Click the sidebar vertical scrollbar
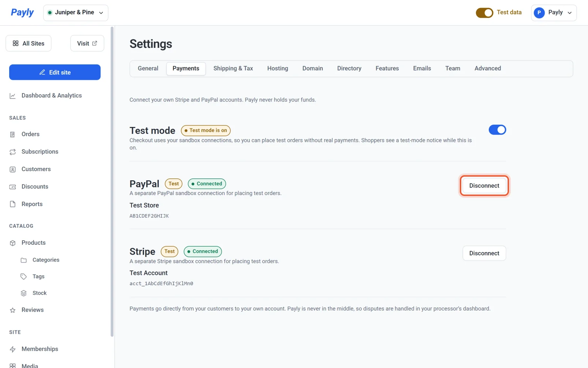588x368 pixels. tap(112, 181)
